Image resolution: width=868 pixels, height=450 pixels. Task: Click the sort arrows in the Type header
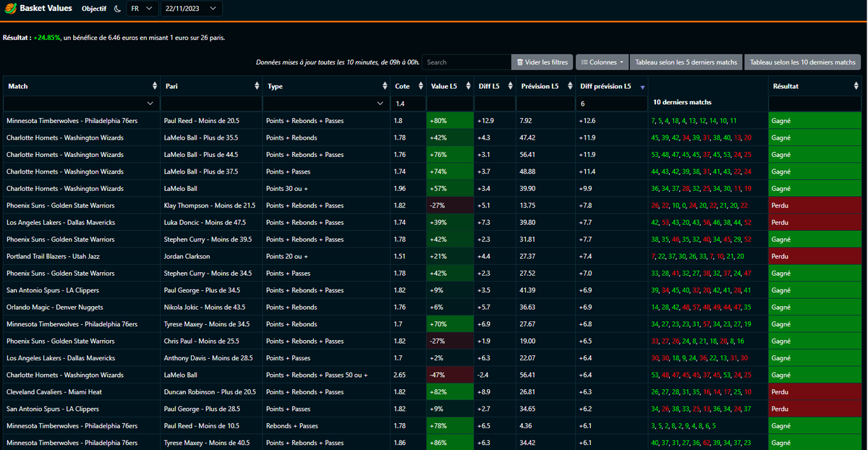tap(385, 86)
